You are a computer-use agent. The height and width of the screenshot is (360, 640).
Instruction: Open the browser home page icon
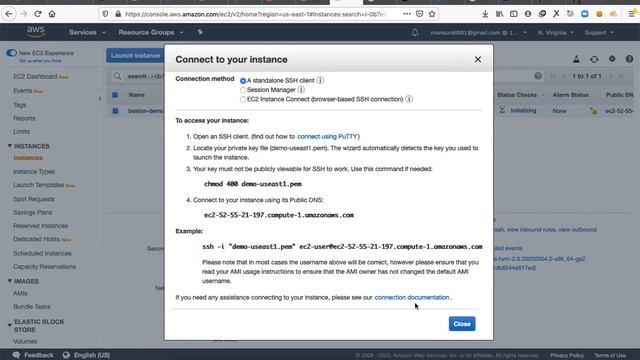coord(52,14)
